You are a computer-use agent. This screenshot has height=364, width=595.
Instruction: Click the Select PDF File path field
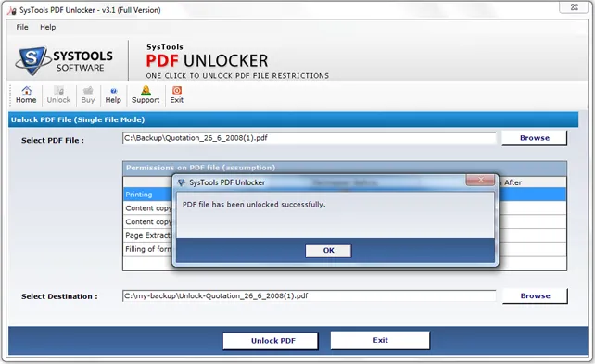310,138
